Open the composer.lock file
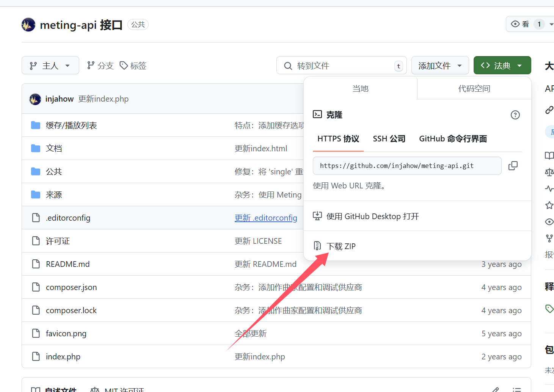This screenshot has width=554, height=392. click(71, 310)
